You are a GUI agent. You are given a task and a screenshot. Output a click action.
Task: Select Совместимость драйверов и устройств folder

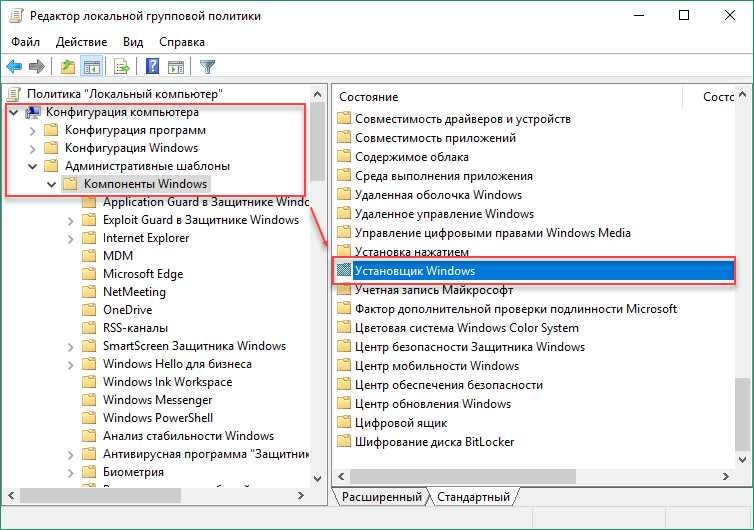point(463,118)
